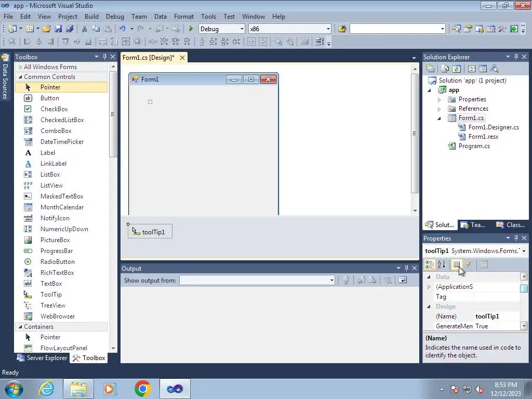Screen dimensions: 532x399
Task: Click the green arrow Start Page icon
Action: point(514,29)
